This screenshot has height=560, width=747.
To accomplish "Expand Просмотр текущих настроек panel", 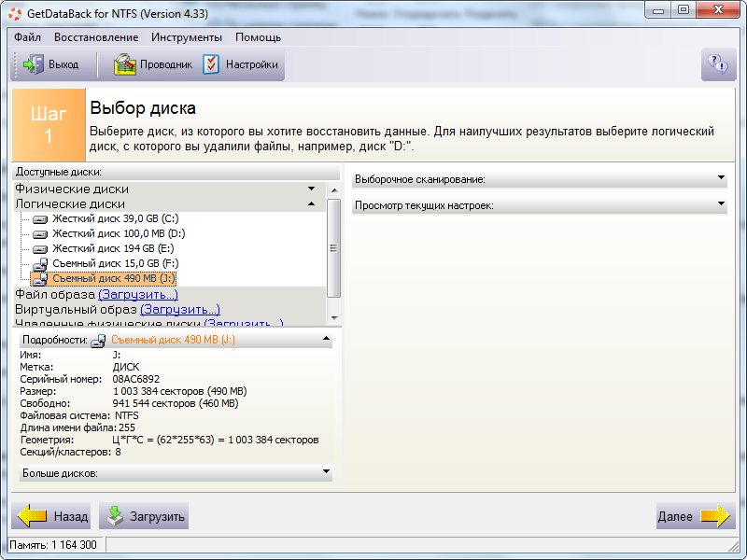I will 721,203.
